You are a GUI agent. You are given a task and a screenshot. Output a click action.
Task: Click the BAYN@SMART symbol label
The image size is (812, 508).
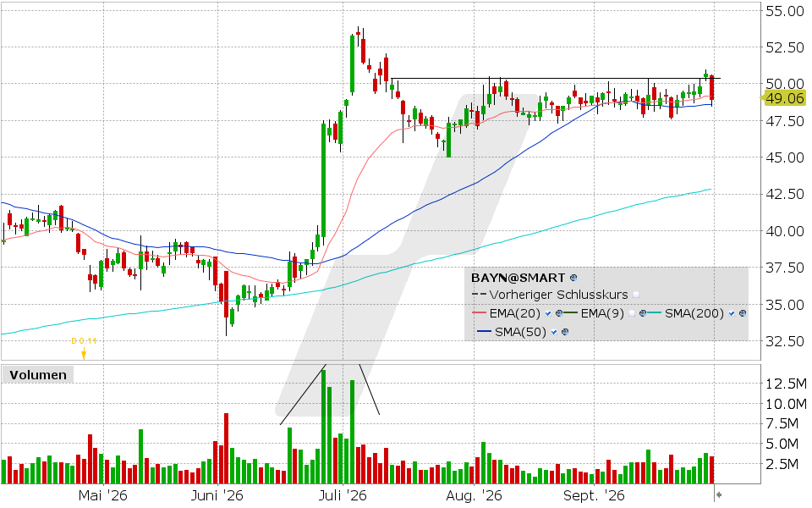(518, 278)
